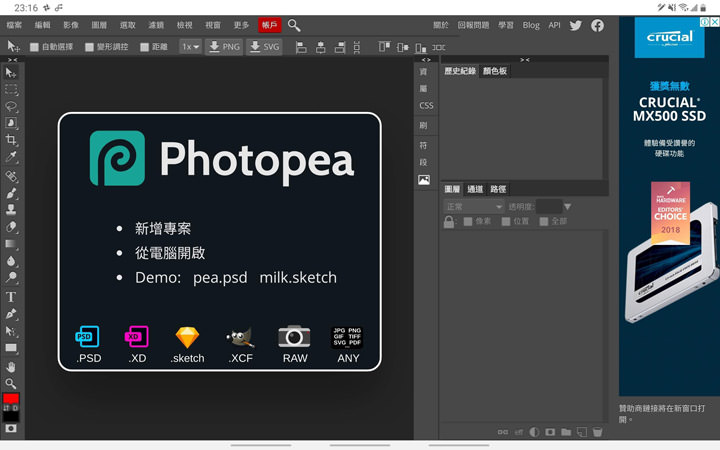
Task: Open the 編輯 menu
Action: pos(43,25)
